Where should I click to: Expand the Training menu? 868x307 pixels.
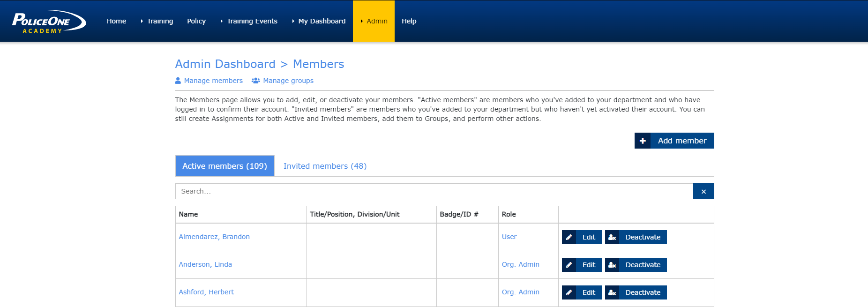tap(157, 21)
